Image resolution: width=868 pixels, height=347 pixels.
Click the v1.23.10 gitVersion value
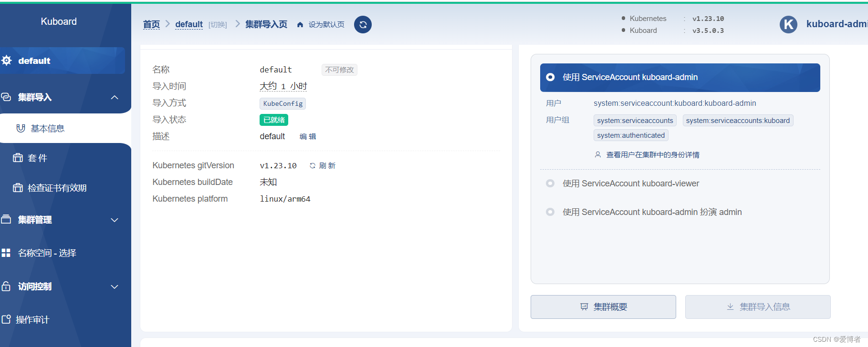coord(278,166)
